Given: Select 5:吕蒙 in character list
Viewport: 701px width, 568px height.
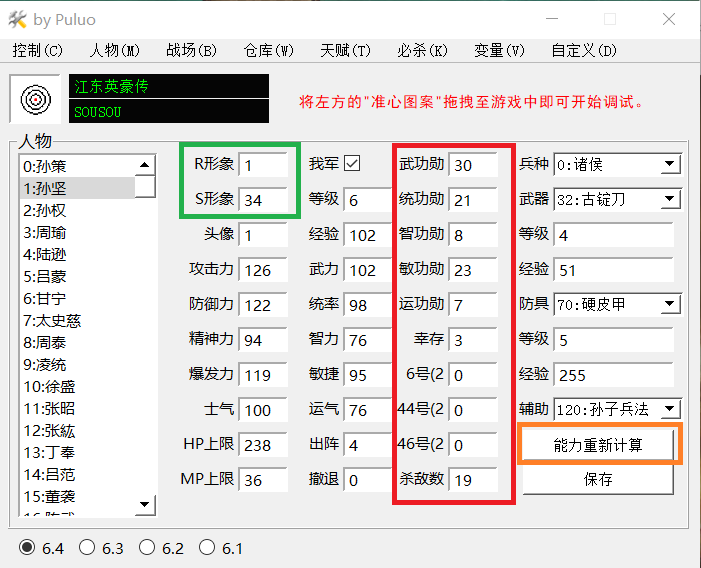Looking at the screenshot, I should [77, 276].
